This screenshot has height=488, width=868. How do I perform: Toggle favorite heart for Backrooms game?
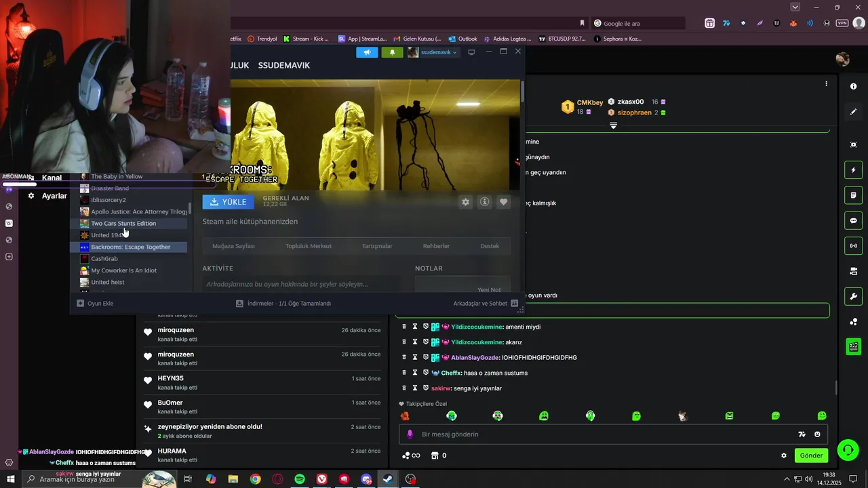[x=503, y=202]
